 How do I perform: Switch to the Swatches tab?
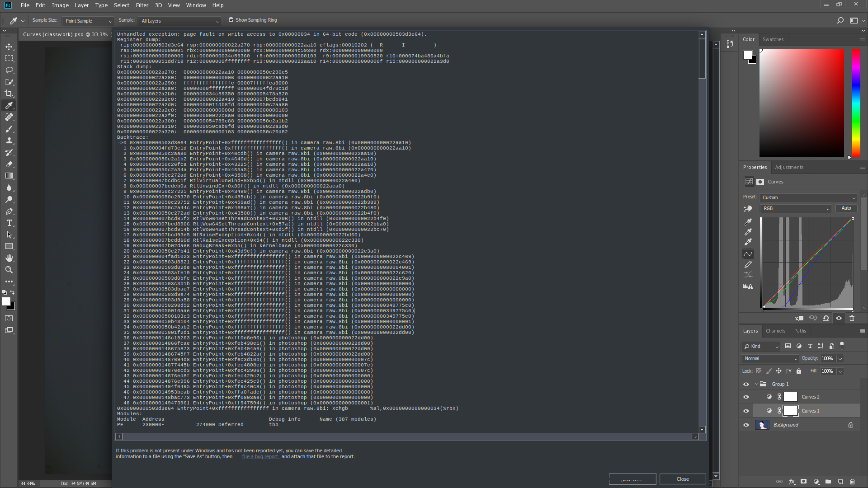tap(773, 39)
